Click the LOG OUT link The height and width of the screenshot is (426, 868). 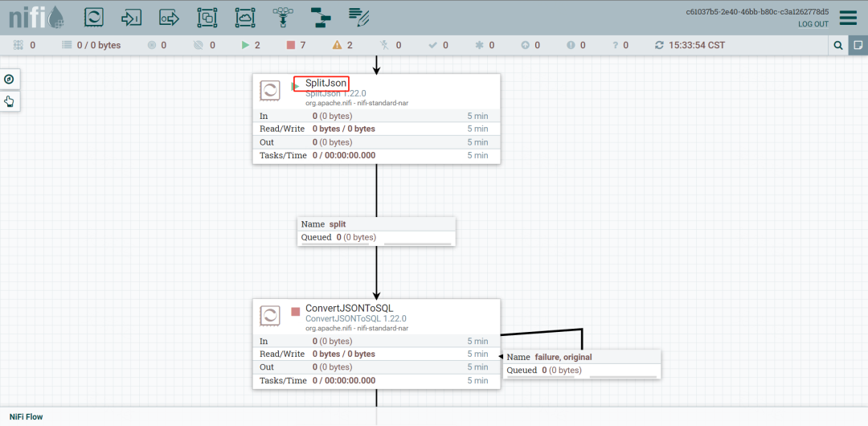coord(813,24)
